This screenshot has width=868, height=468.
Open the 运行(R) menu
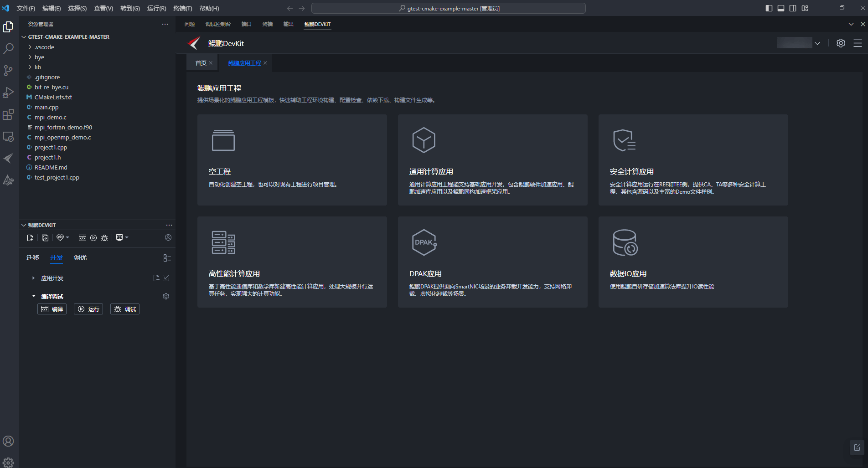coord(157,8)
